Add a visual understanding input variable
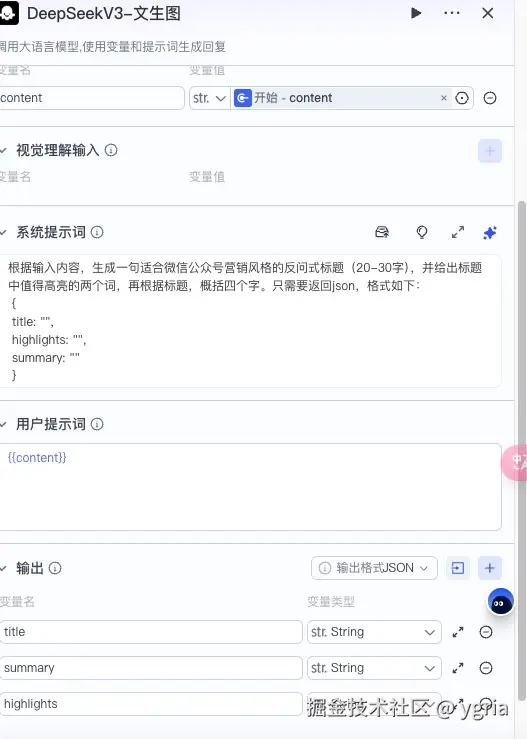The height and width of the screenshot is (739, 527). coord(490,151)
